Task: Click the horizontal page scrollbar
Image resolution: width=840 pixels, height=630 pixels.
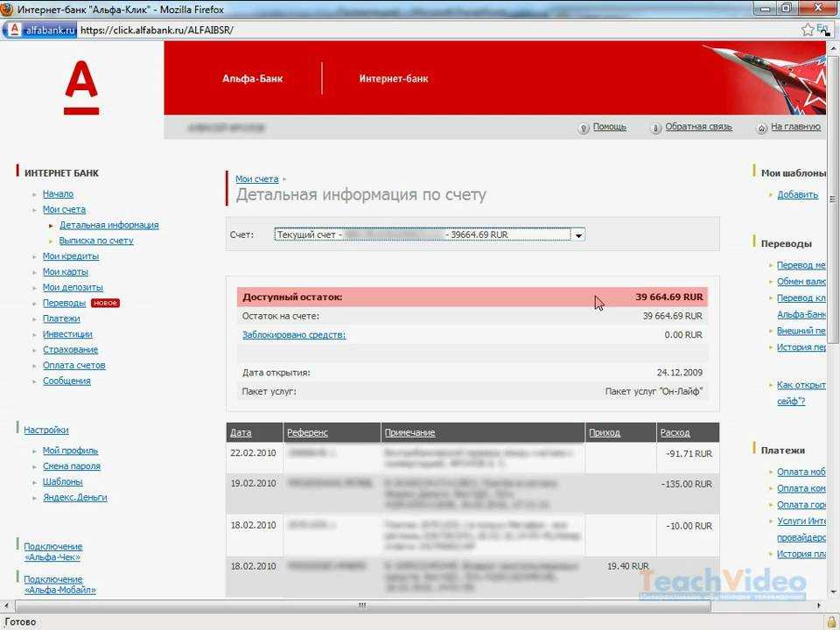Action: click(362, 605)
